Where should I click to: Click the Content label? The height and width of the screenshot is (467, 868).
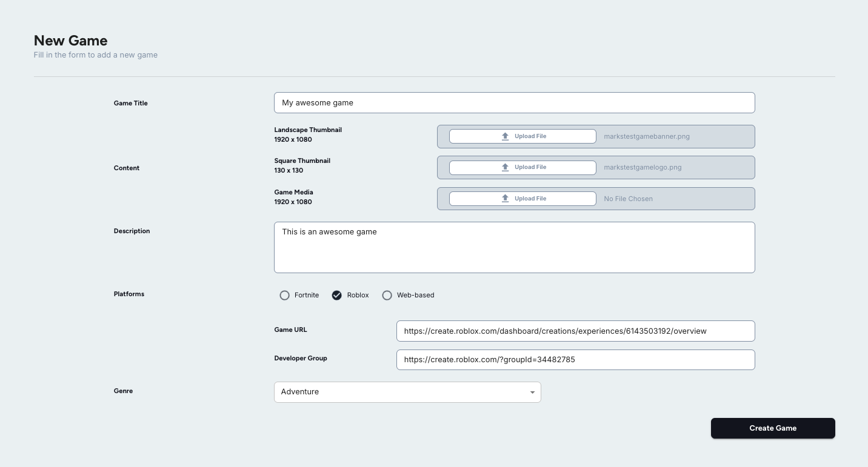127,168
